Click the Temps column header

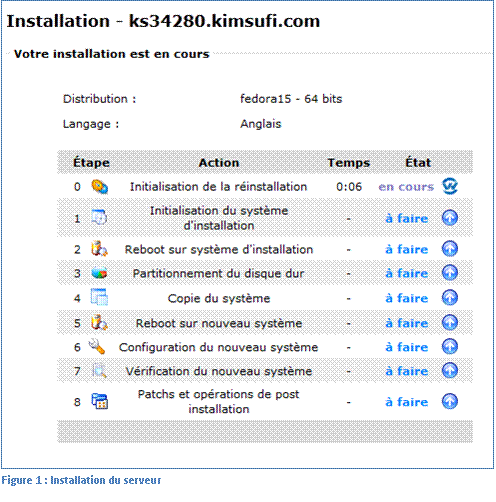[349, 163]
